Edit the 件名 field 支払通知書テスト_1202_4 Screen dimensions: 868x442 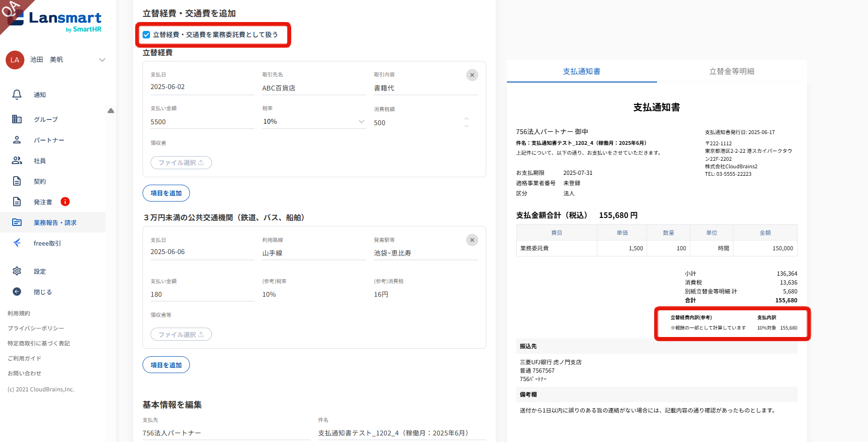pyautogui.click(x=402, y=433)
